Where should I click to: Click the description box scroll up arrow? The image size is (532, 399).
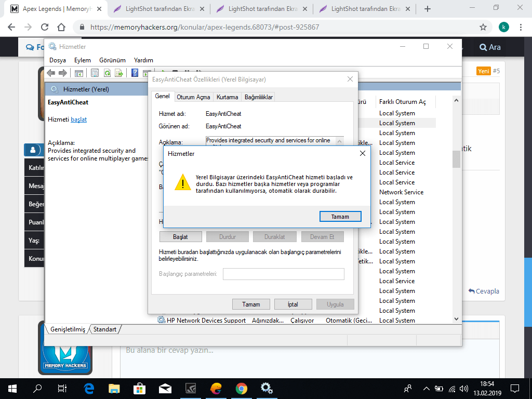[340, 141]
